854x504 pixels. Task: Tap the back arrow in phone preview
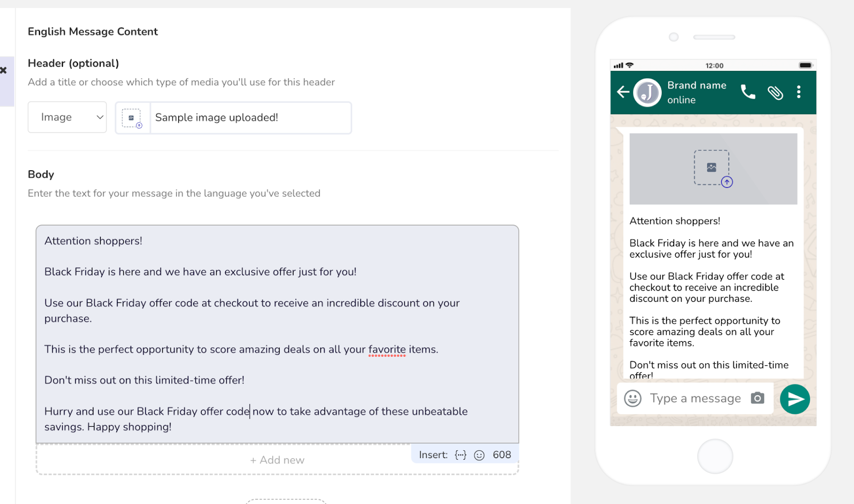pos(623,92)
